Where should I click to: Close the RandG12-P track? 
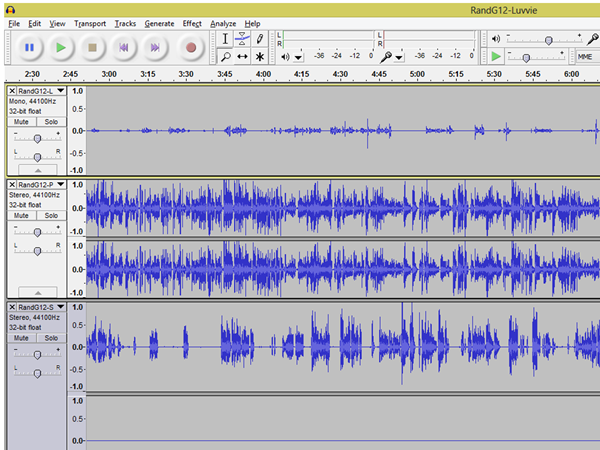click(x=12, y=184)
